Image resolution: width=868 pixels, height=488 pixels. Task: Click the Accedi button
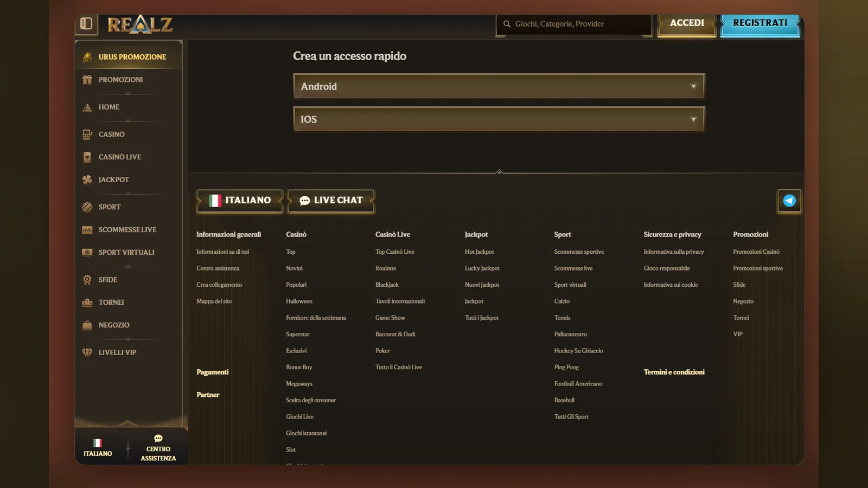[687, 23]
